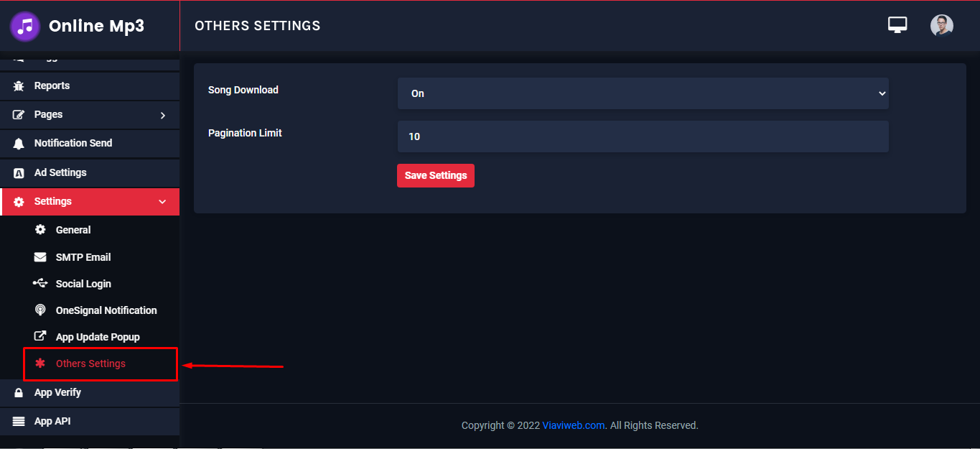Click the USB icon beside Social Login
This screenshot has width=980, height=449.
40,284
